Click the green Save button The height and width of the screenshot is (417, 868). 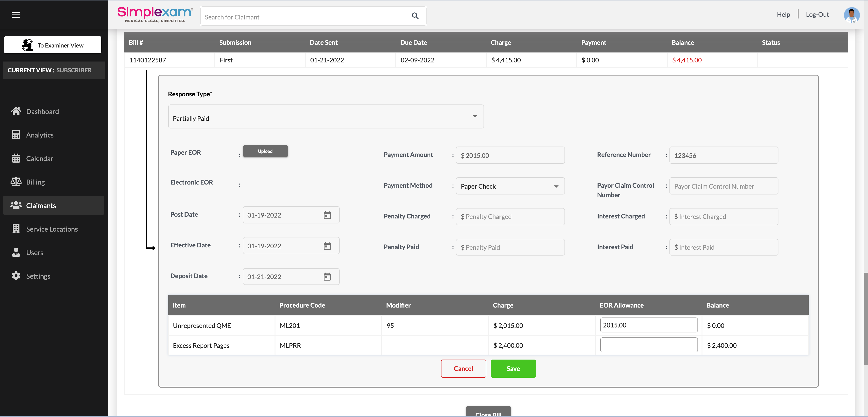[x=513, y=369]
